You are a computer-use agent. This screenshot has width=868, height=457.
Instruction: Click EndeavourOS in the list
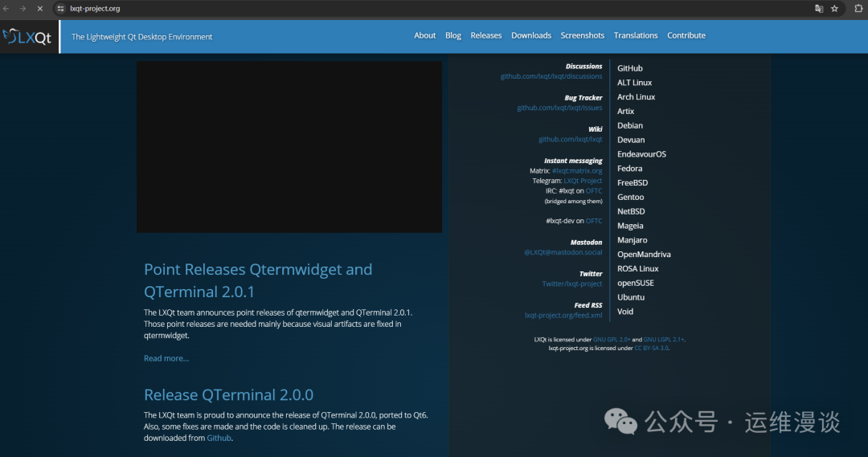[x=641, y=154]
